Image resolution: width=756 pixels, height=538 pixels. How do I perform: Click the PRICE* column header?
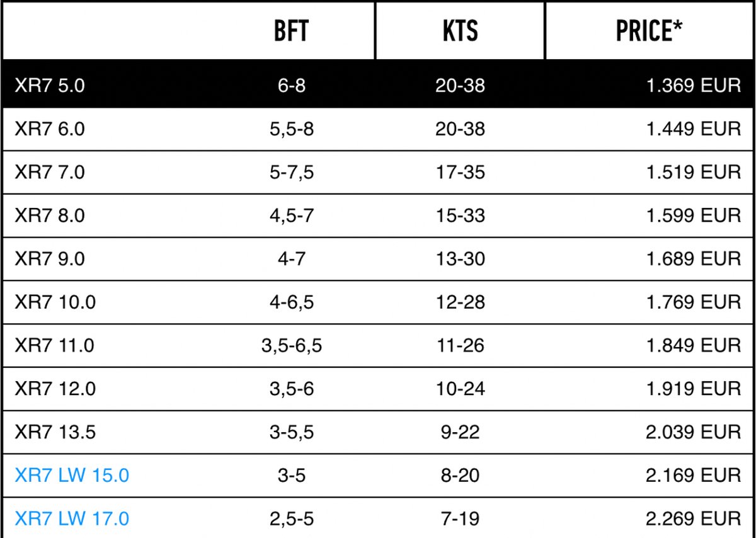click(650, 31)
